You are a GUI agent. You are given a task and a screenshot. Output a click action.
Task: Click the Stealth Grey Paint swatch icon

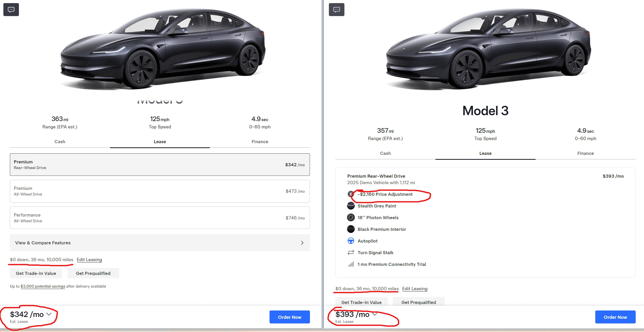click(351, 206)
